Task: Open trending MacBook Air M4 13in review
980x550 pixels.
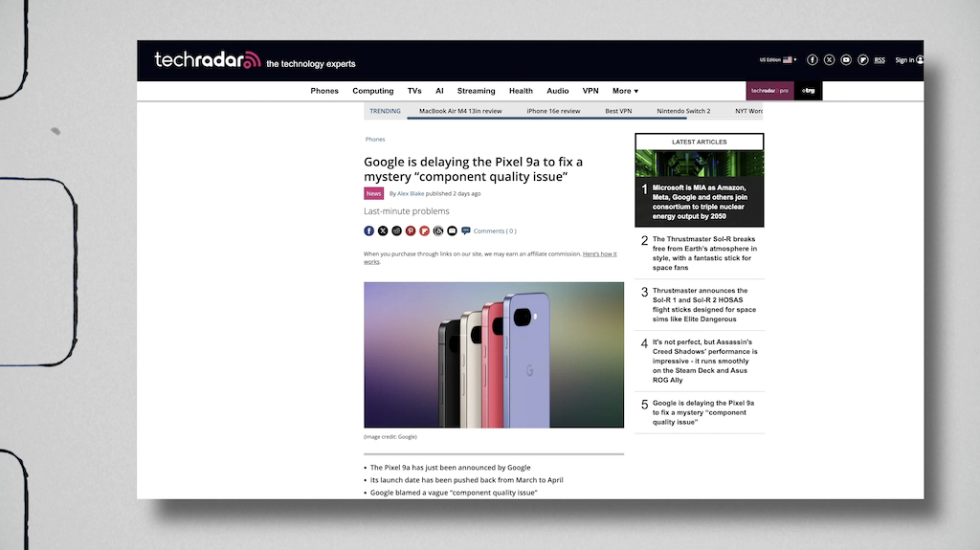Action: pyautogui.click(x=460, y=111)
